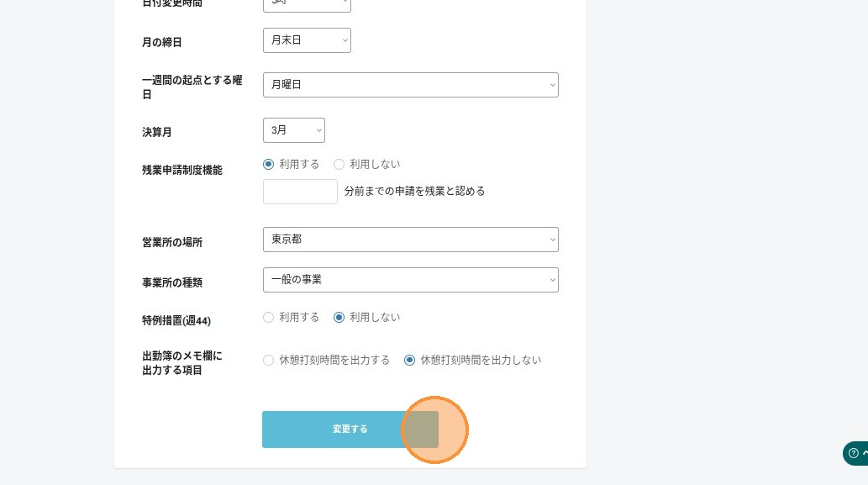
Task: Focus the 分前までの申請 minutes input field
Action: (x=300, y=192)
